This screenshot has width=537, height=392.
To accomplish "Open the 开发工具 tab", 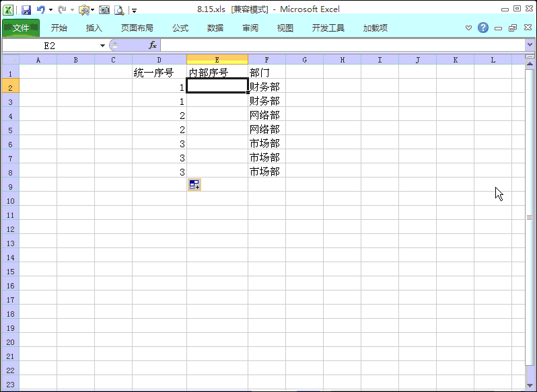I will click(x=328, y=28).
